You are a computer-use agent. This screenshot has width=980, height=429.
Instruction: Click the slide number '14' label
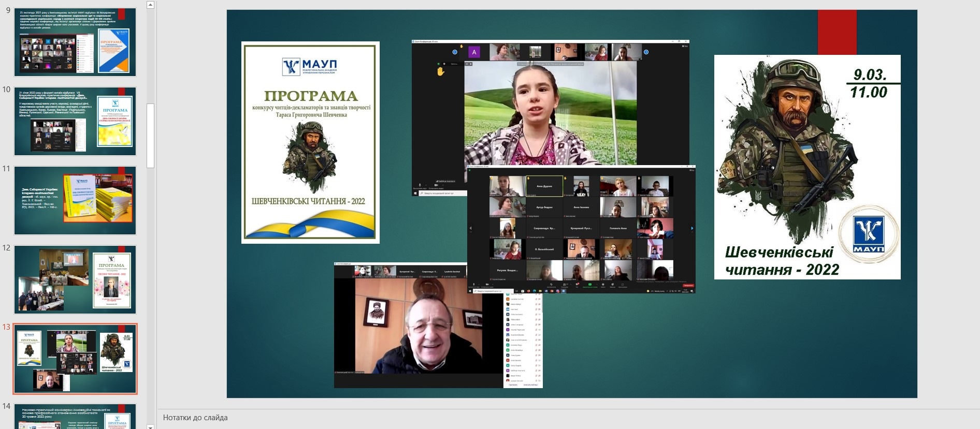click(x=6, y=406)
